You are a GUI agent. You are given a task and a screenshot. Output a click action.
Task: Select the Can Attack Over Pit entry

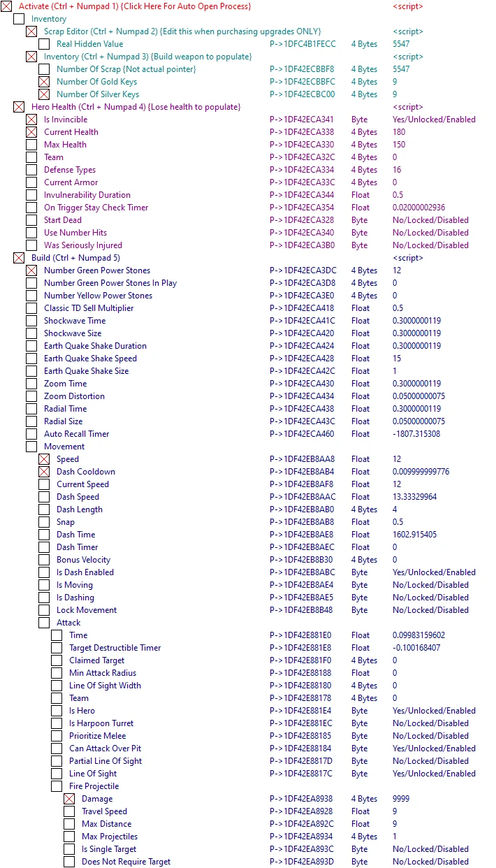(x=105, y=748)
